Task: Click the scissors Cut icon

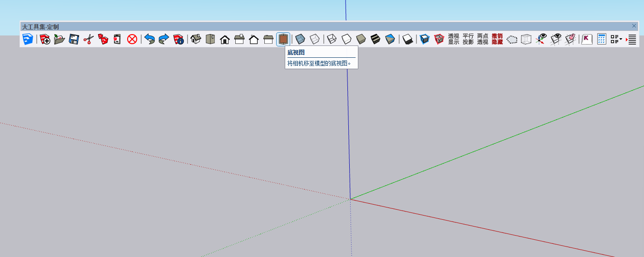Action: [89, 39]
